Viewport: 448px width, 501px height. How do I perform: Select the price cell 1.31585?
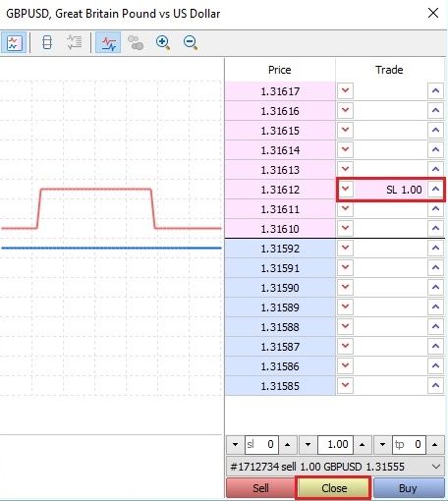(280, 386)
